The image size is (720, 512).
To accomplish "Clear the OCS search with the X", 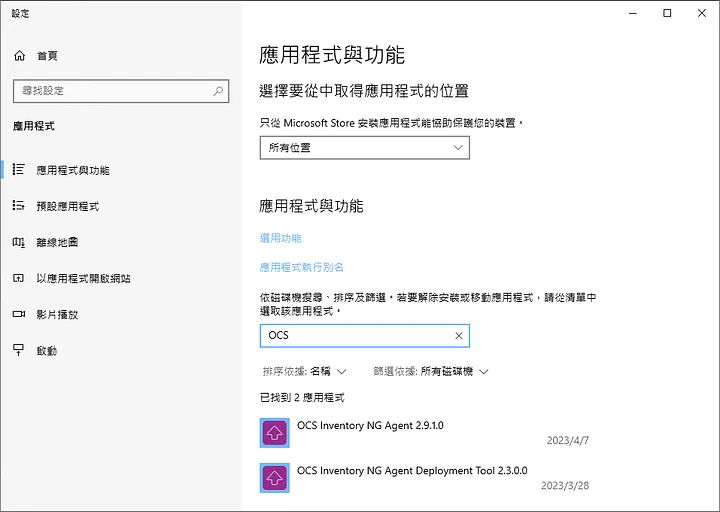I will (459, 336).
